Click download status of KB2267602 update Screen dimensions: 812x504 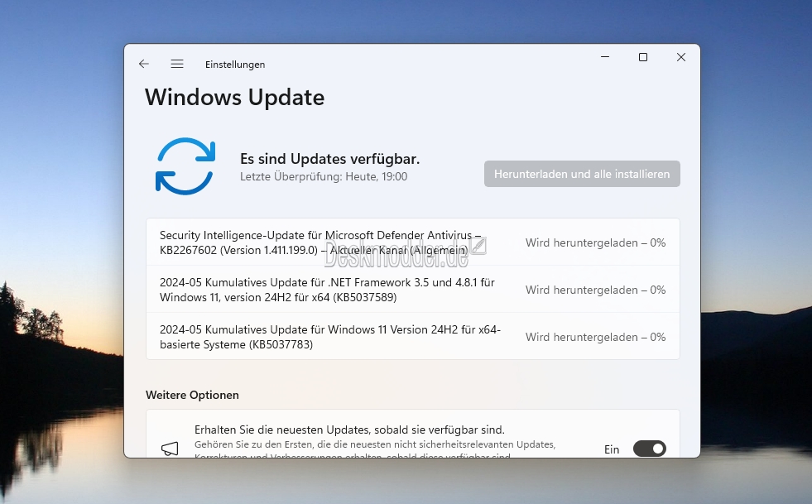595,242
